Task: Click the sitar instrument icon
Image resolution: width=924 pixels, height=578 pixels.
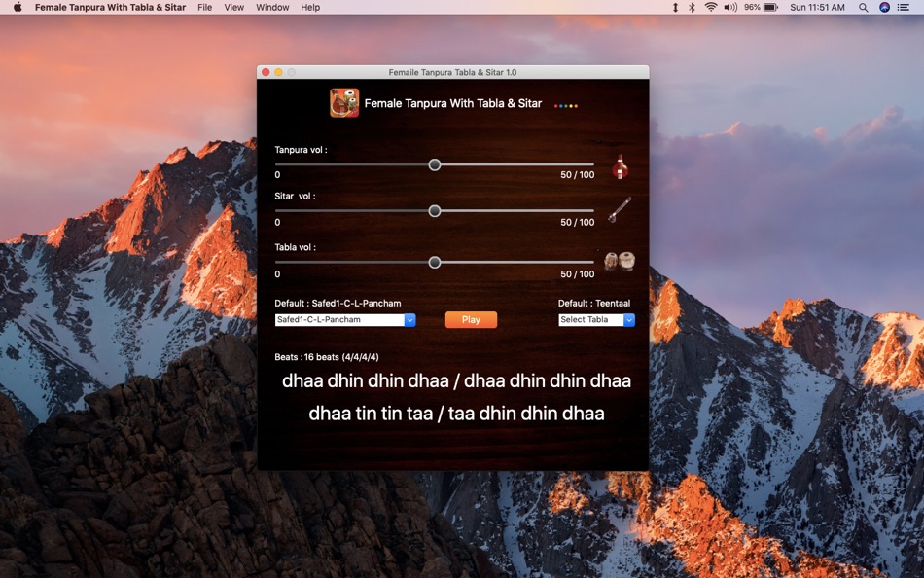Action: pos(620,209)
